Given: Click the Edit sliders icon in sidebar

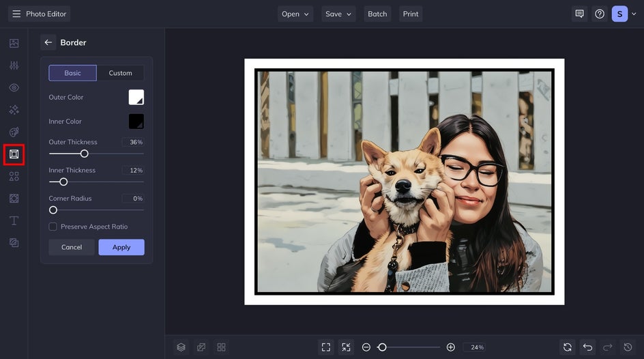Looking at the screenshot, I should pyautogui.click(x=14, y=66).
